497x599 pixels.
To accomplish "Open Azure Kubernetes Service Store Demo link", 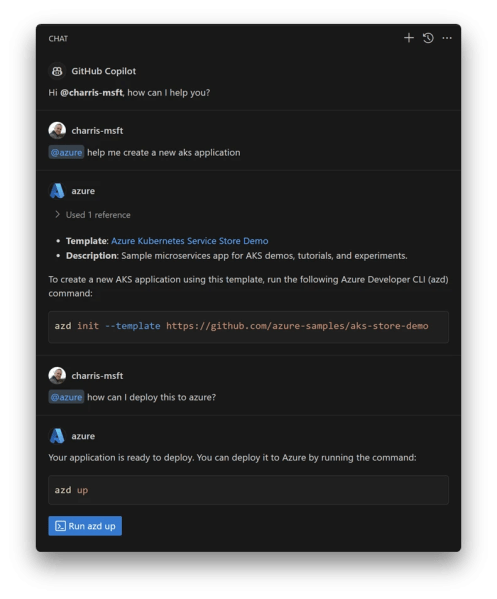I will (189, 241).
